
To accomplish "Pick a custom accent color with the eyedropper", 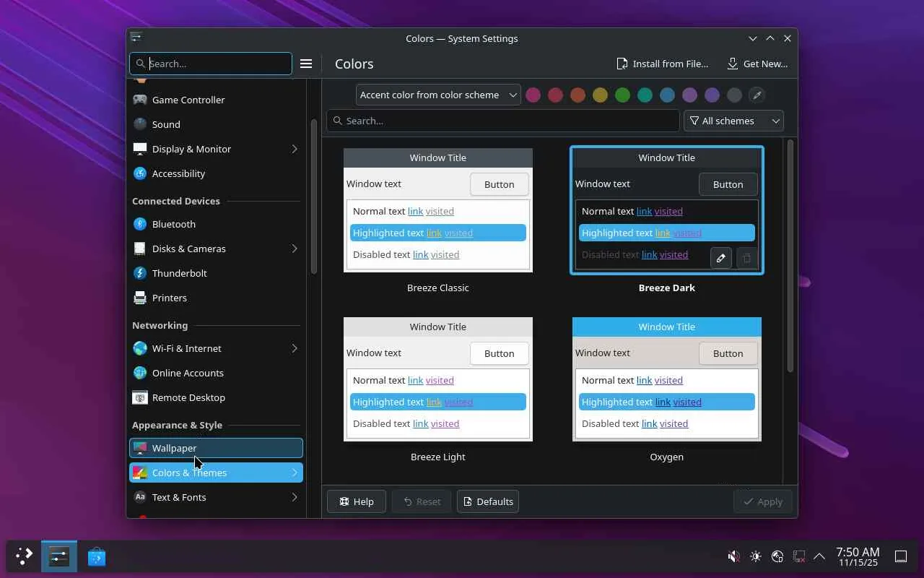I will [x=757, y=95].
